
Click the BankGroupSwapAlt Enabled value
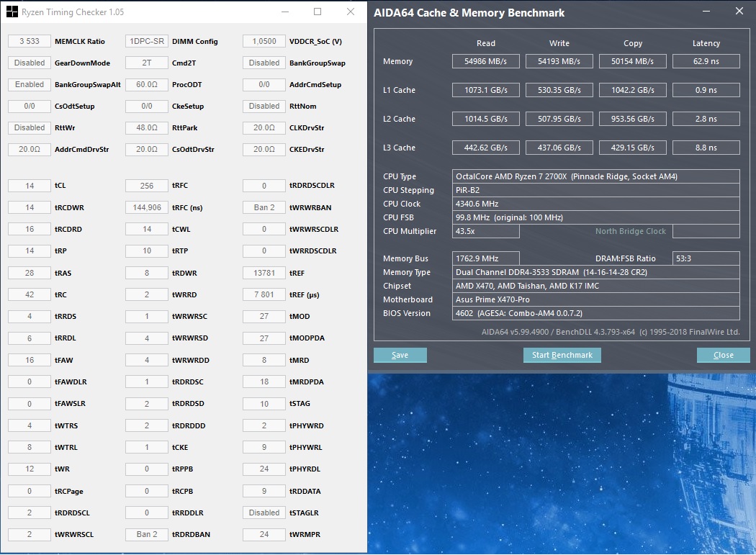[30, 84]
